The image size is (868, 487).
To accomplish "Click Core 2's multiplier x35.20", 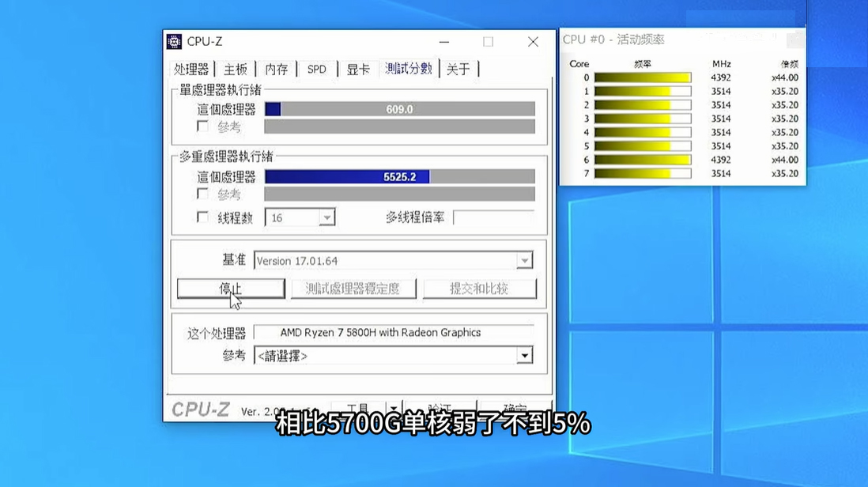I will (785, 105).
